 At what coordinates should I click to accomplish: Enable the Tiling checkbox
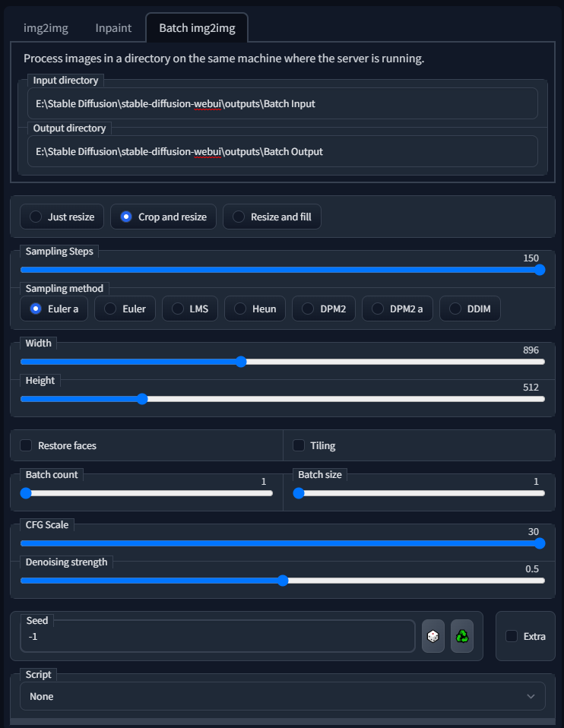pos(299,445)
